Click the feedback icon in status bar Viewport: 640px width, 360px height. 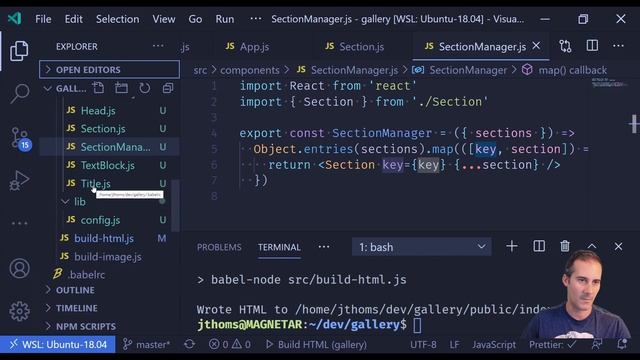click(x=597, y=344)
